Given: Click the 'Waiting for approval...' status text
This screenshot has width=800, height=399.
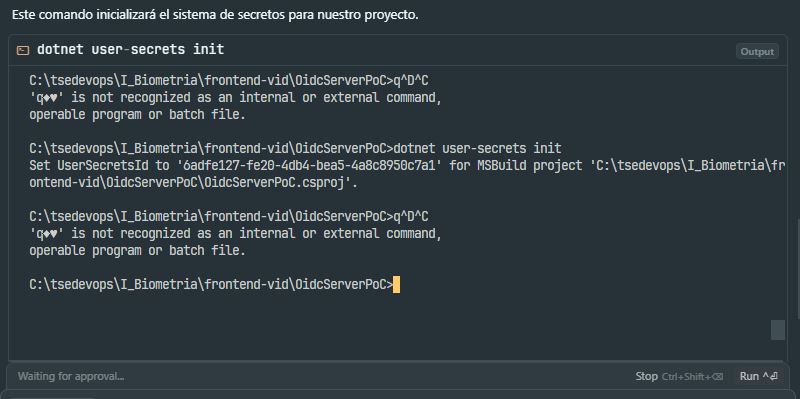Looking at the screenshot, I should click(x=71, y=377).
